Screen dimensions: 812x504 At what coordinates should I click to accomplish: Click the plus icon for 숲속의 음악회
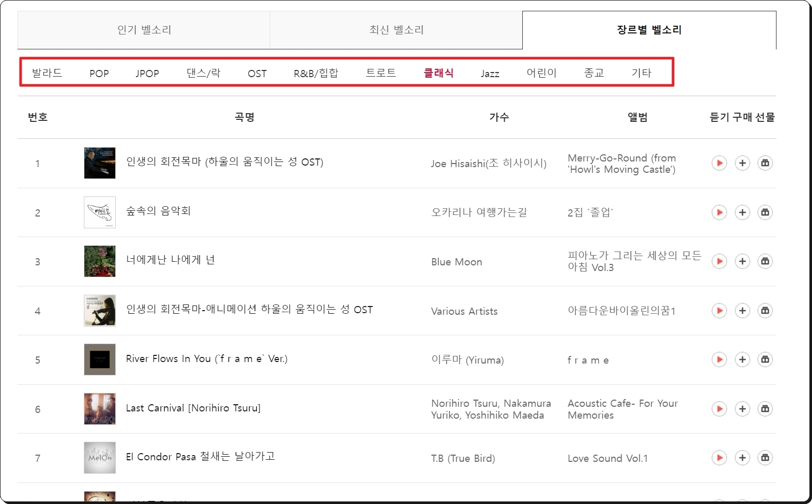[x=742, y=212]
